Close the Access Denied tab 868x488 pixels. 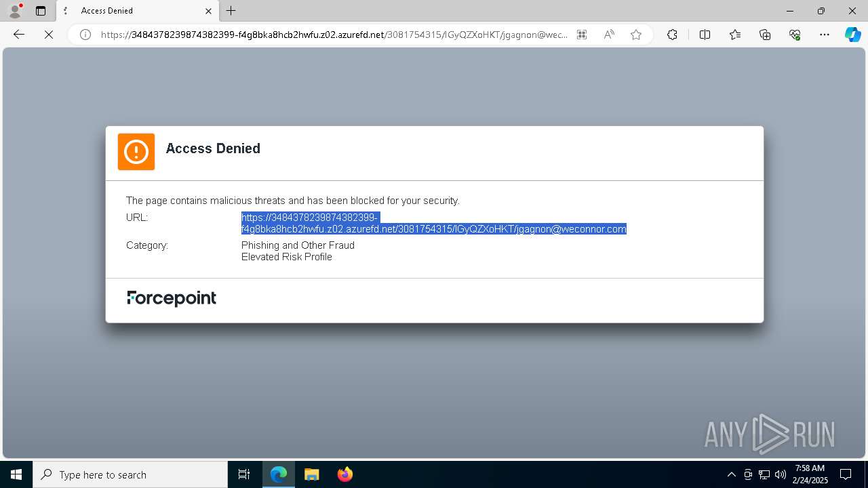[209, 11]
